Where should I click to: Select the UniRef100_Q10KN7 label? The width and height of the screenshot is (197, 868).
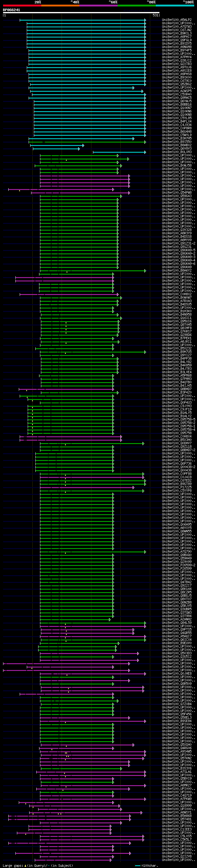point(177,108)
